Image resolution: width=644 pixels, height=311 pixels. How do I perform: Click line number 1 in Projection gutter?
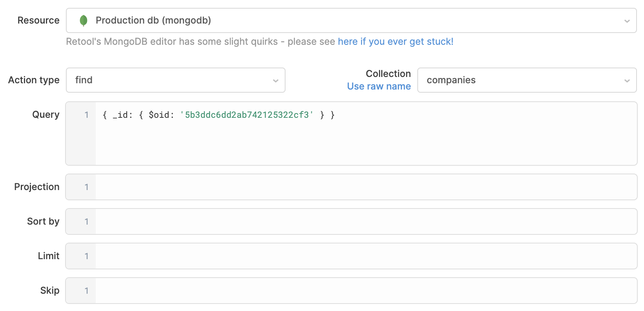(87, 187)
